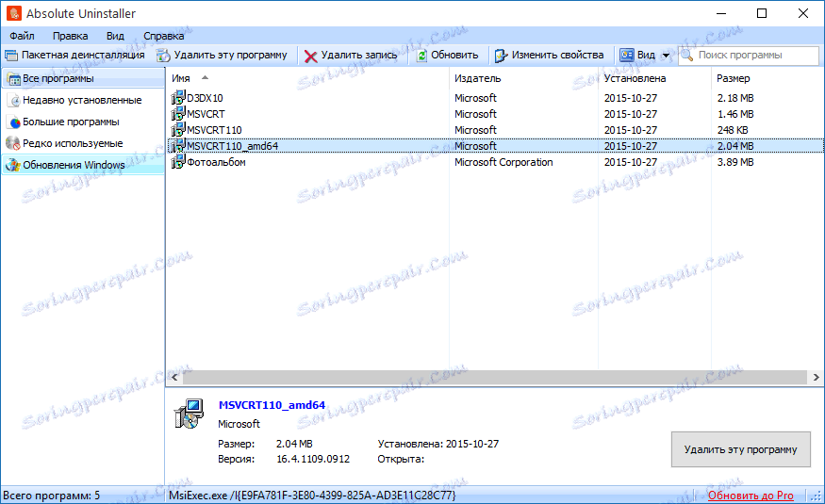Click version value 16.4.1109.0912
The width and height of the screenshot is (825, 504).
click(x=312, y=459)
